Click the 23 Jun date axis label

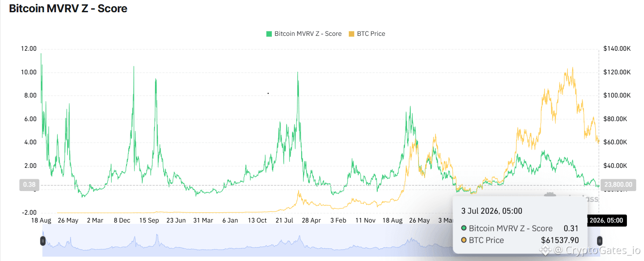(x=176, y=220)
